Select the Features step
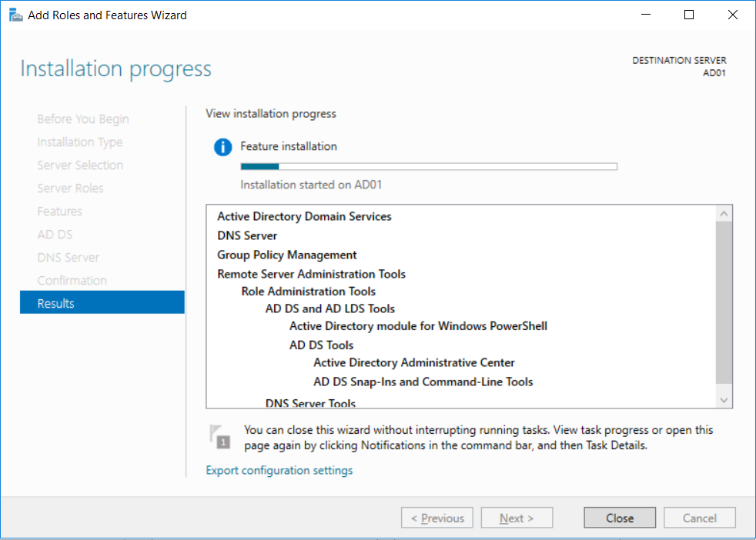 60,212
